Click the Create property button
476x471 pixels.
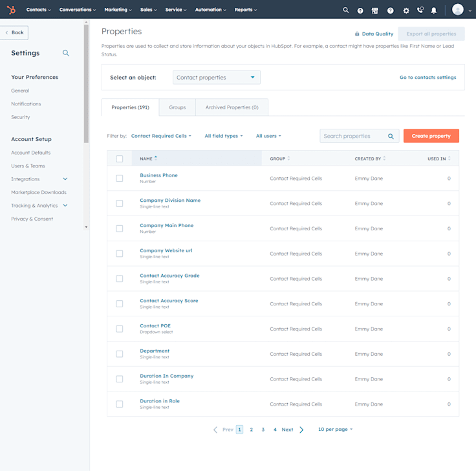pos(431,136)
